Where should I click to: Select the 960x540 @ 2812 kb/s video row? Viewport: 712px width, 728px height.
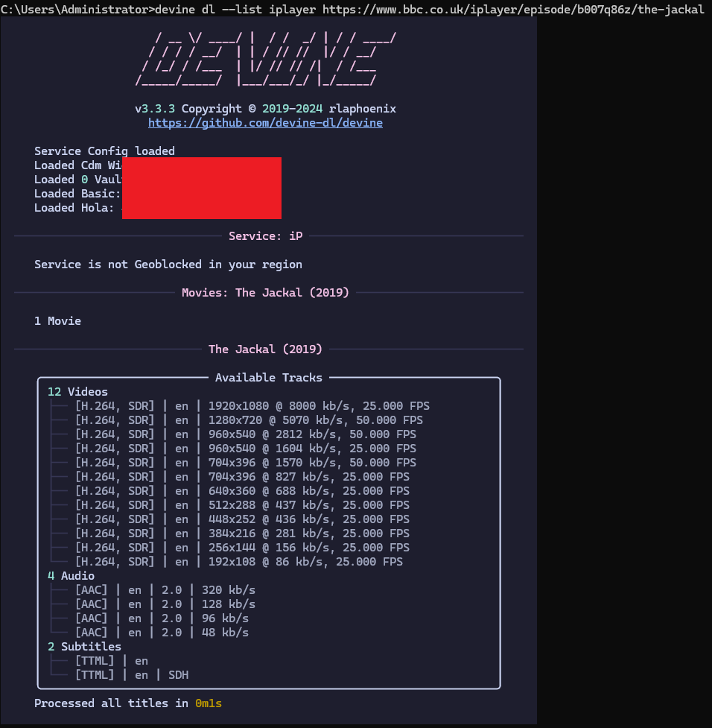pos(246,434)
